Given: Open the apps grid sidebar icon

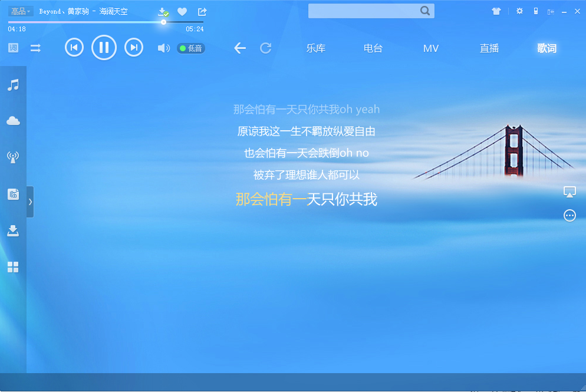Looking at the screenshot, I should (13, 267).
